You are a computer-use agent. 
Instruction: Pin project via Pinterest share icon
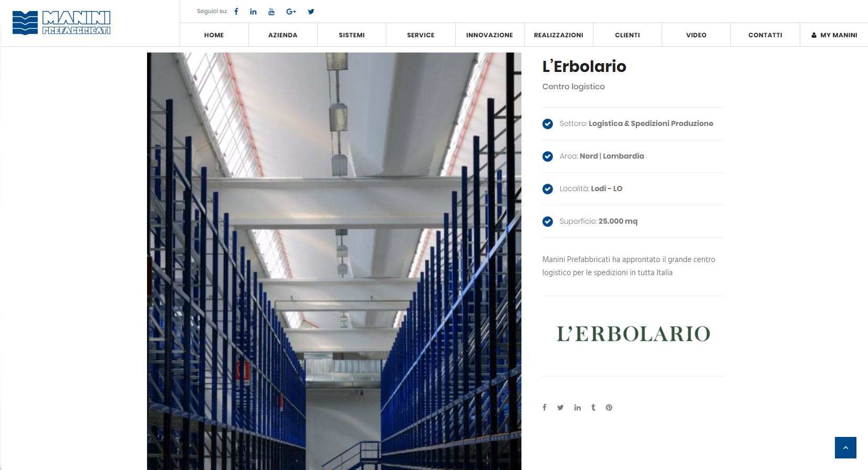[609, 408]
